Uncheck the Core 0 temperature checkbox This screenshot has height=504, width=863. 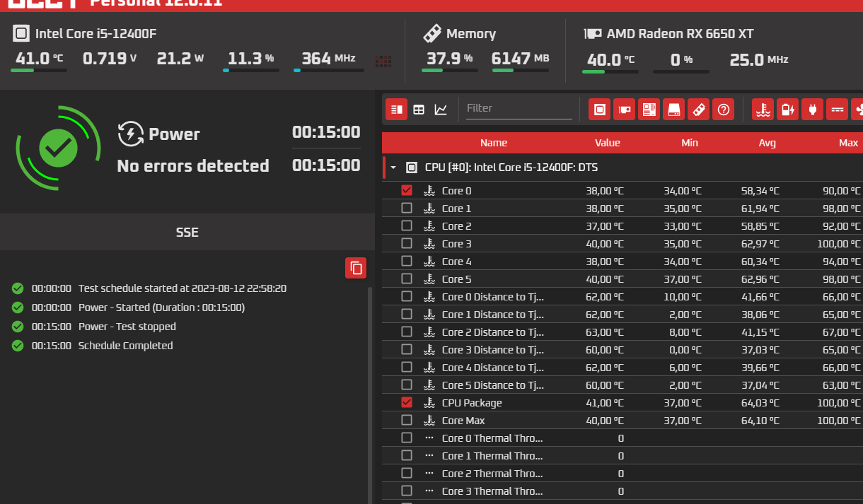point(407,190)
